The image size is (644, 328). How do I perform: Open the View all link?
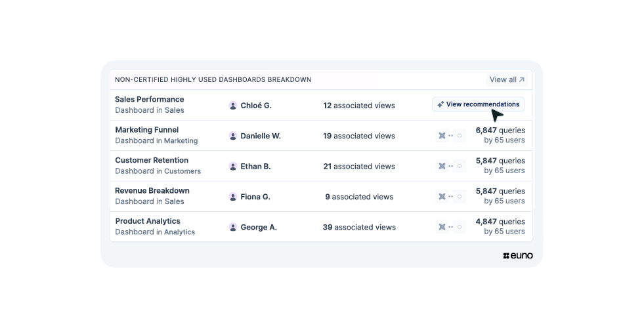(507, 79)
